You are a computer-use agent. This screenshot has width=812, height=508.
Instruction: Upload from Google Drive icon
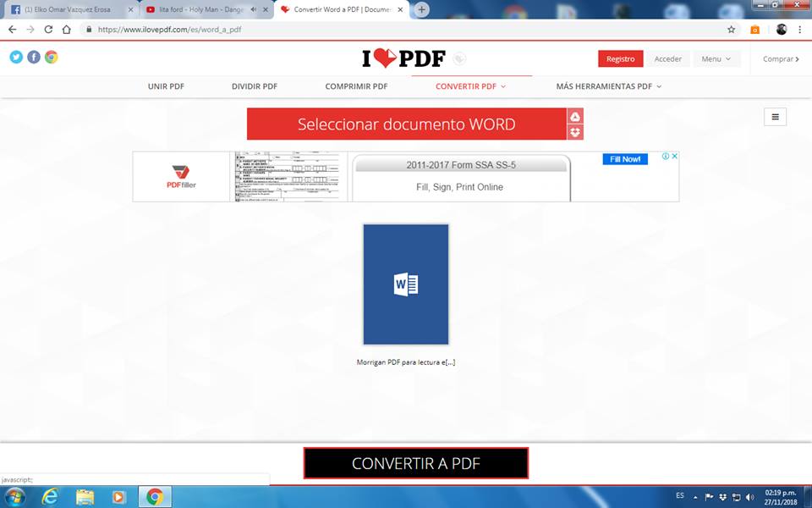pos(575,116)
